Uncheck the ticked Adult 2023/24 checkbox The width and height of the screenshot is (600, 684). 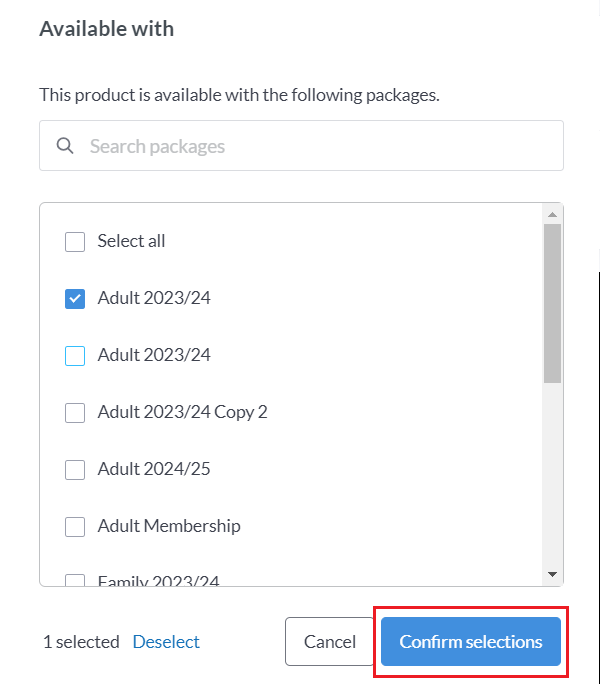75,298
